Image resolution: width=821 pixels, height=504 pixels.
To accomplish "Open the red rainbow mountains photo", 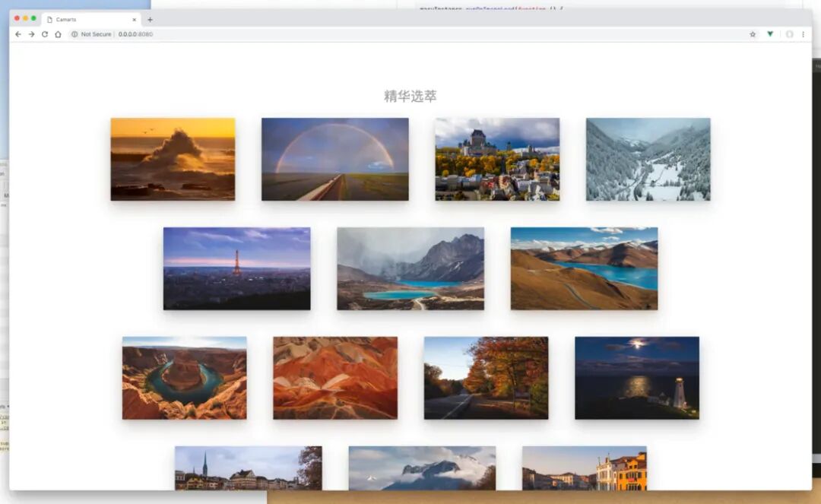I will click(335, 378).
